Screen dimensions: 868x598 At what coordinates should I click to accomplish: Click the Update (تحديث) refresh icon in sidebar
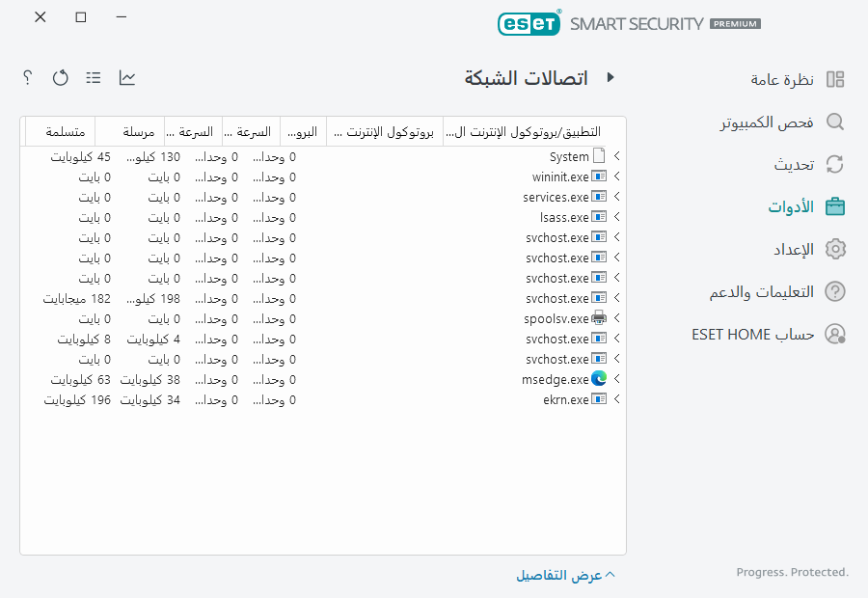(835, 164)
